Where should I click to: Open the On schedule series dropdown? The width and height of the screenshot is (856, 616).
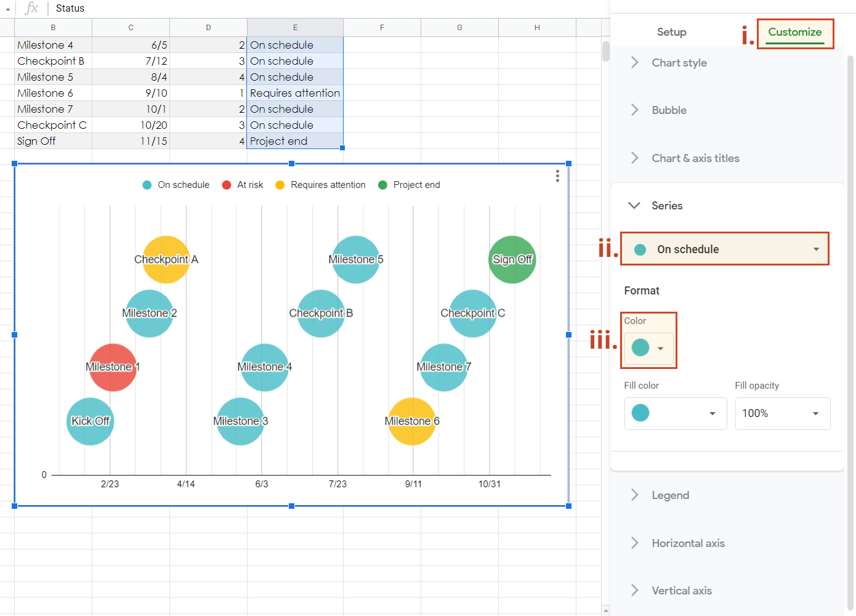[x=817, y=249]
